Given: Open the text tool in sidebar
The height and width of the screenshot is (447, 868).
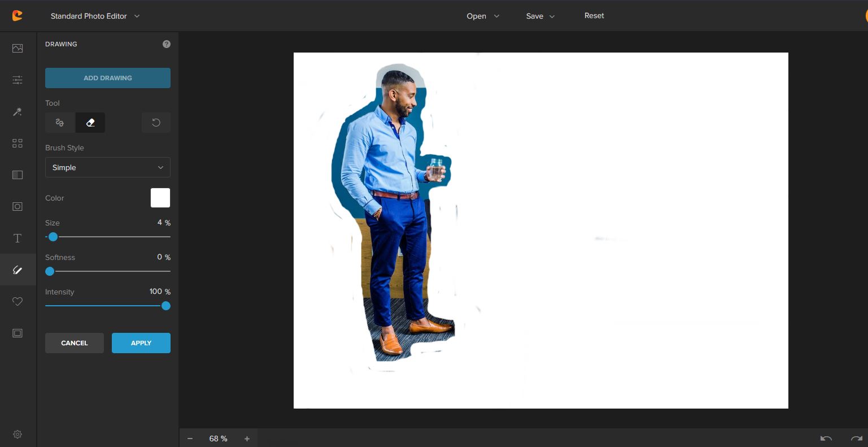Looking at the screenshot, I should coord(18,238).
